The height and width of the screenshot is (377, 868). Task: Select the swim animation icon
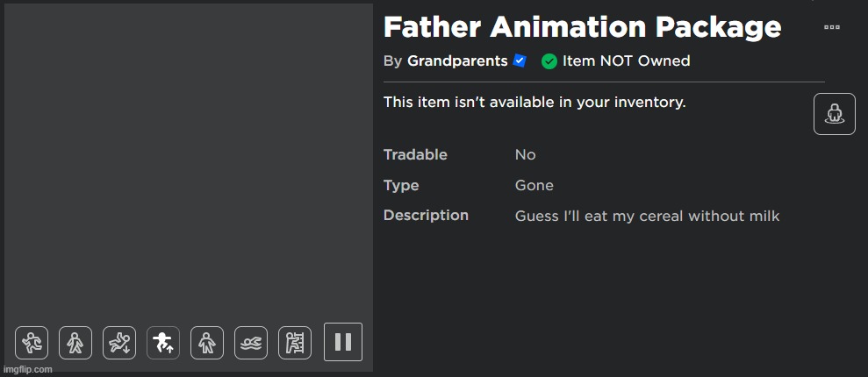point(251,343)
